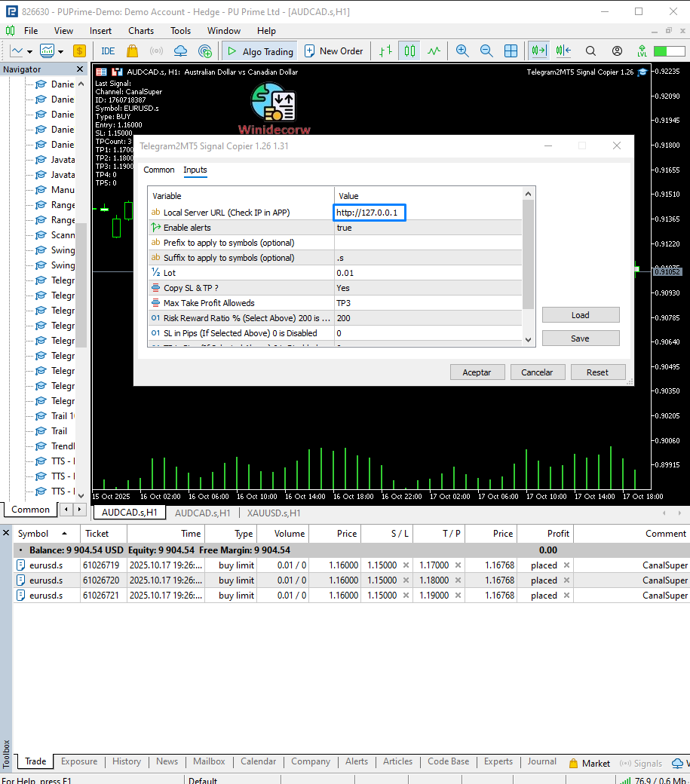
Task: Open the File menu
Action: 31,31
